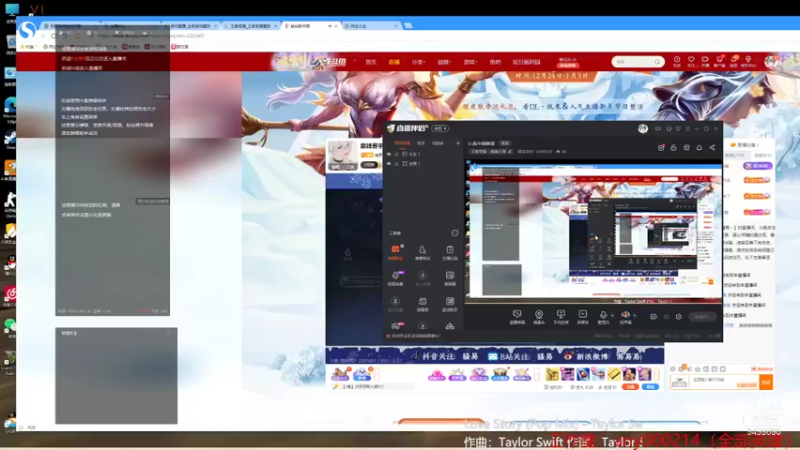Add a camera source from bottom toolbar

pos(539,317)
